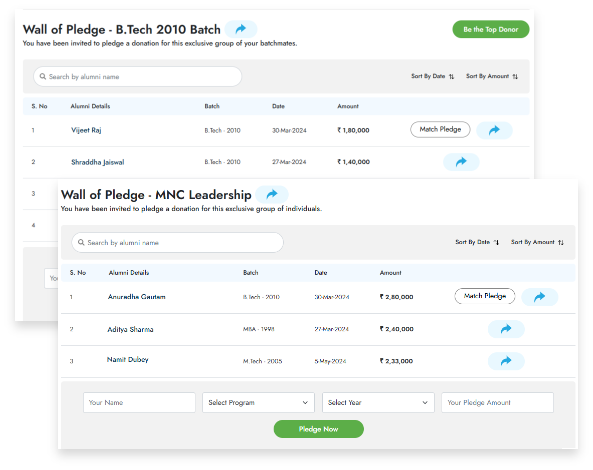Screen dimensions: 593x470
Task: Match Vijeet Raj's pledge
Action: pyautogui.click(x=440, y=129)
